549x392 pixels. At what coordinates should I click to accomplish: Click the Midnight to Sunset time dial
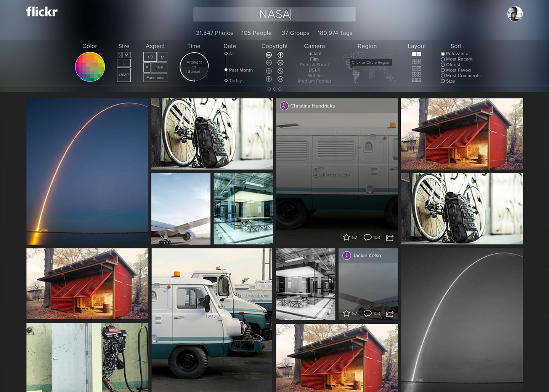(x=194, y=67)
